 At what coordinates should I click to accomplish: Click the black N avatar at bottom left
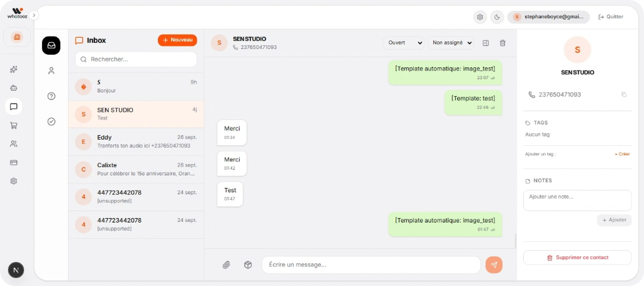(16, 270)
